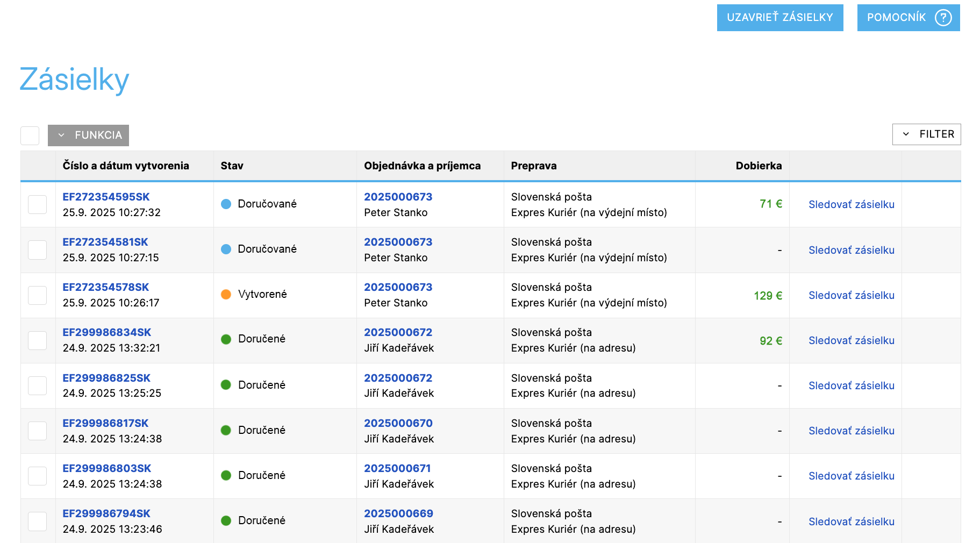Open order 2025000669
Viewport: 980px width, 543px height.
(x=399, y=513)
